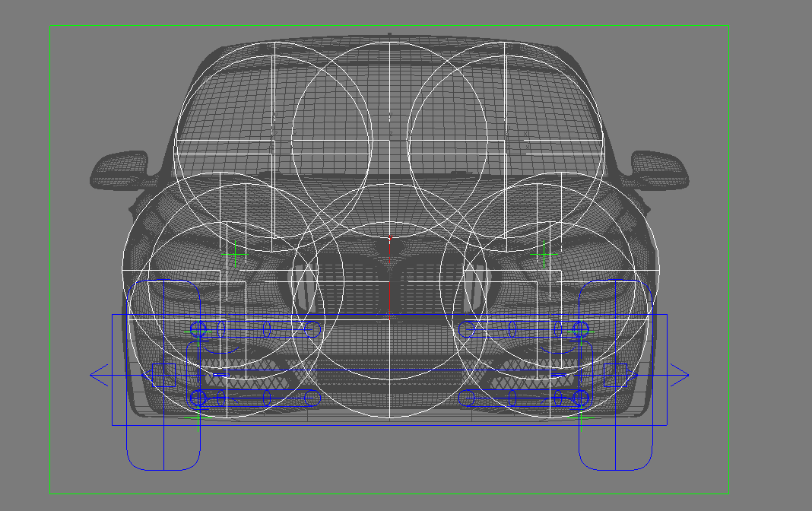The width and height of the screenshot is (812, 511).
Task: Select the side mirror on the right of the car
Action: [658, 170]
